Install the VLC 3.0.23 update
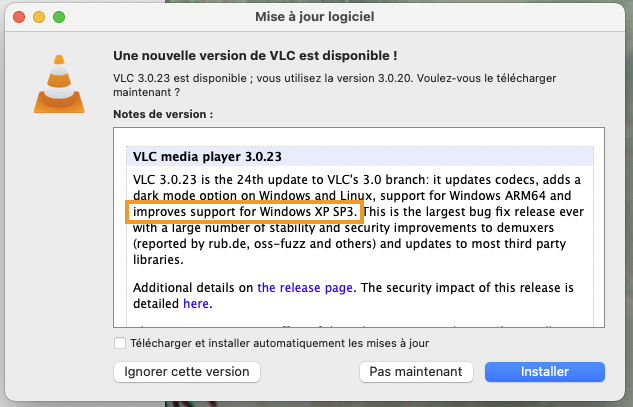Screen dimensions: 633x407 coord(544,371)
